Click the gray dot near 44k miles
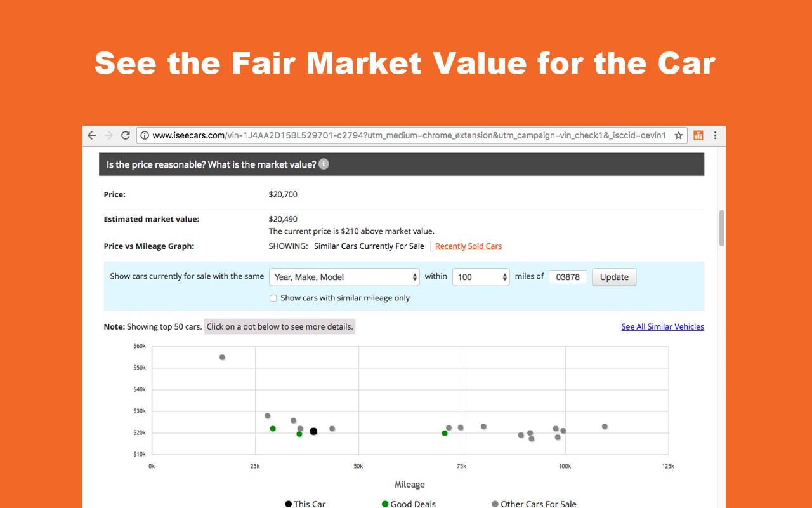This screenshot has height=508, width=812. pyautogui.click(x=332, y=429)
